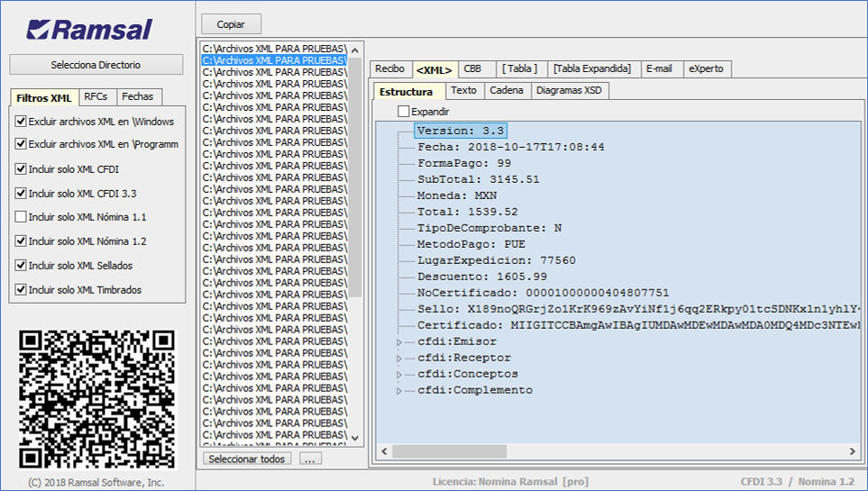Click XML tree scroll left arrow

pos(384,451)
